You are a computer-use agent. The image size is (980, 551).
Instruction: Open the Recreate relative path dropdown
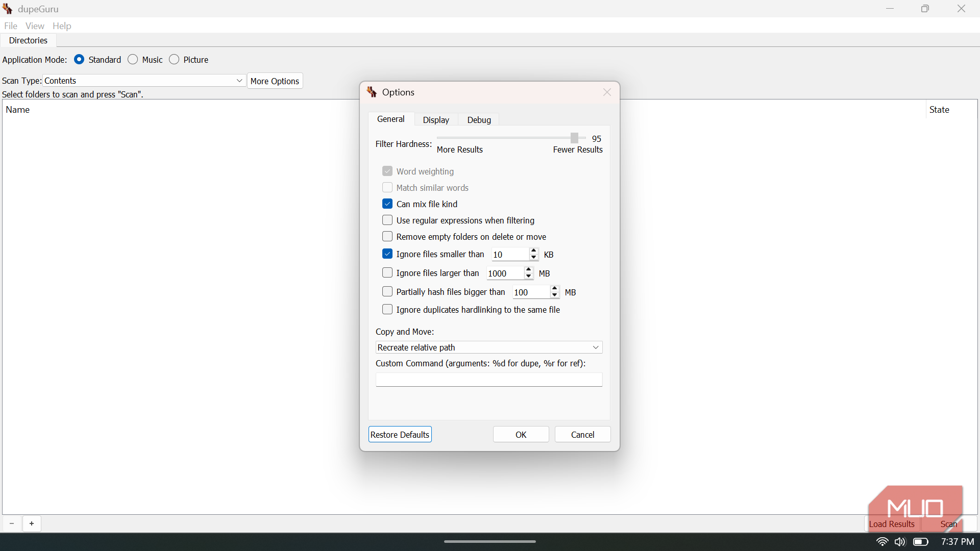[489, 347]
